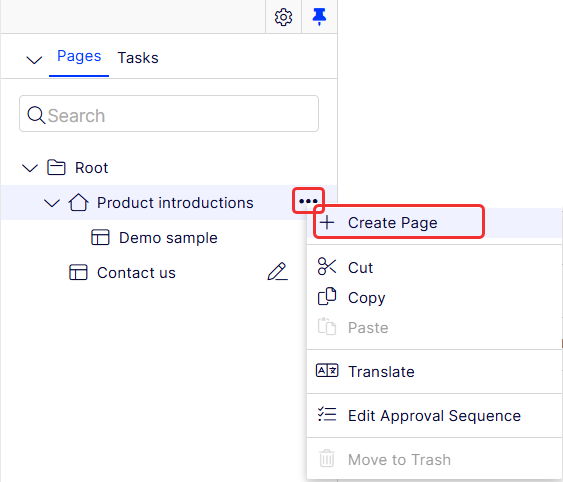Click the Contact us page layout icon
This screenshot has width=563, height=482.
coord(78,272)
